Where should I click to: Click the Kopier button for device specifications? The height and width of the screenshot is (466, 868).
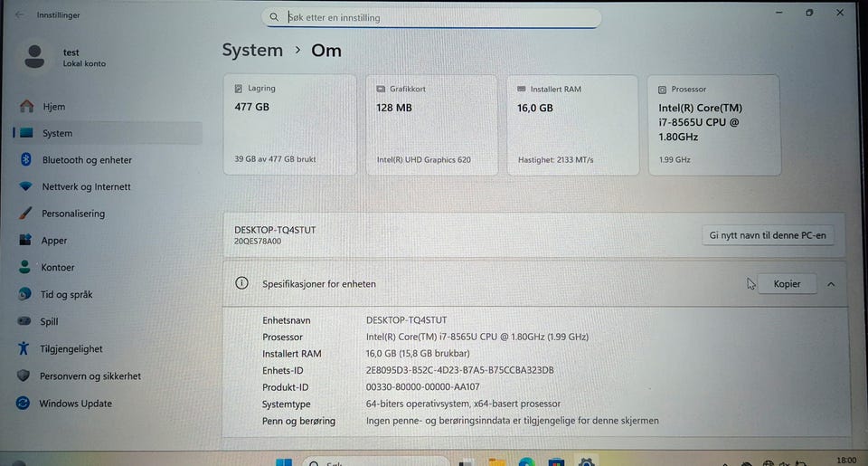(x=787, y=284)
